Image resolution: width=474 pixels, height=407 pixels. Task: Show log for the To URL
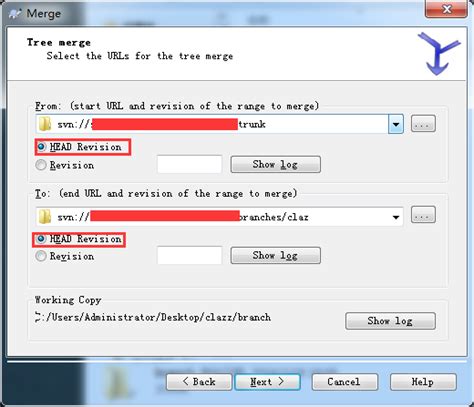click(x=276, y=255)
